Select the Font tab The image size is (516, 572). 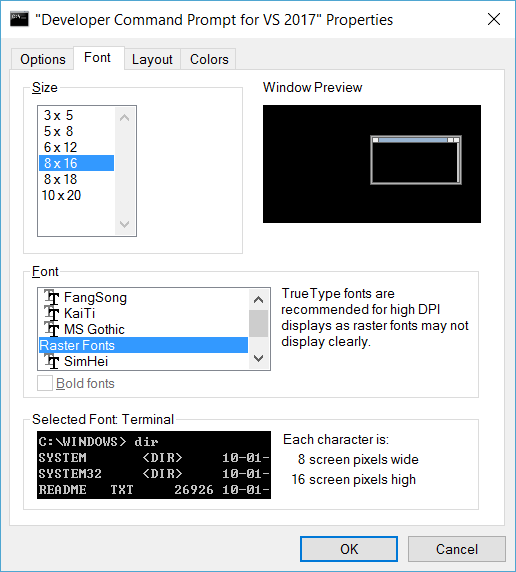click(x=99, y=58)
